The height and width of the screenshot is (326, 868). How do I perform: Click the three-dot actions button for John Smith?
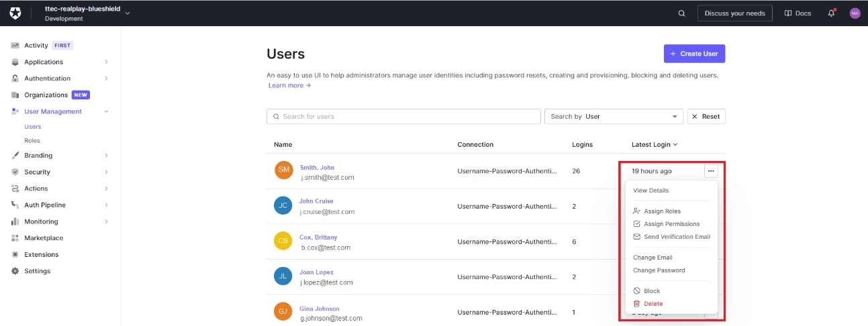(x=711, y=171)
